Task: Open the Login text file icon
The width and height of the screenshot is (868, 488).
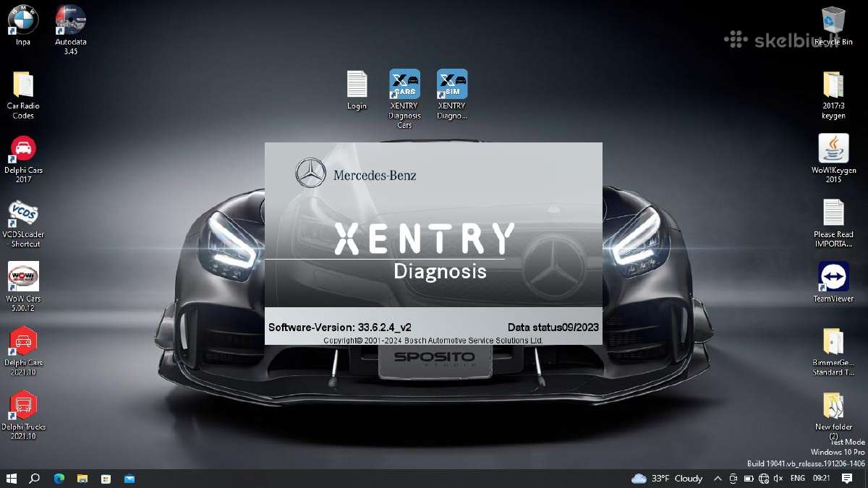Action: (357, 90)
